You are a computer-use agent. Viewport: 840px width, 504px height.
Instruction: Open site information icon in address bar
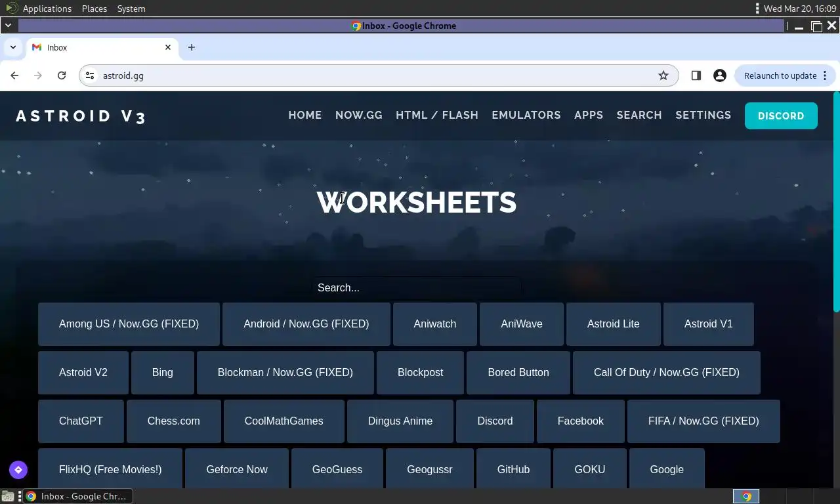[91, 75]
